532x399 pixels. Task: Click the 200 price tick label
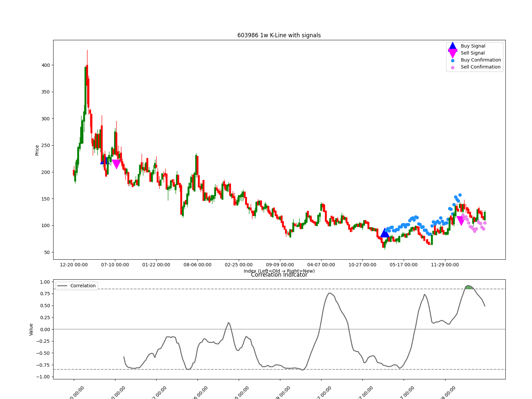click(46, 172)
